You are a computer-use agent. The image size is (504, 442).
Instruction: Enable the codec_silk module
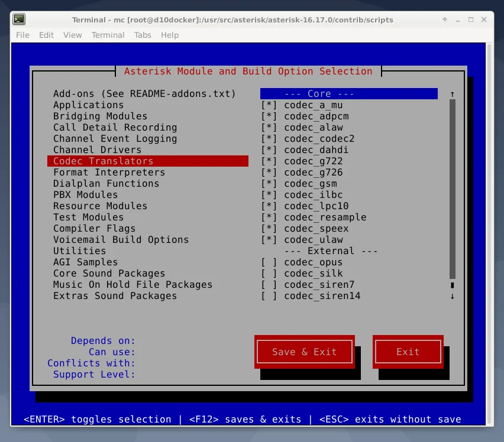(269, 274)
